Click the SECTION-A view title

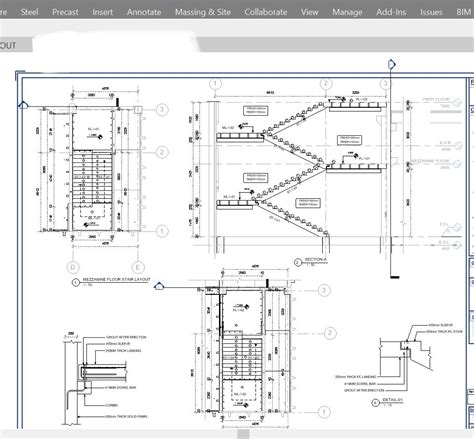[316, 259]
